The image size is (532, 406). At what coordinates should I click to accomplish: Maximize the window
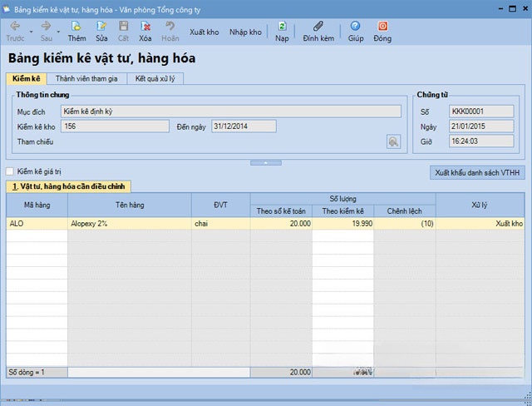point(512,9)
